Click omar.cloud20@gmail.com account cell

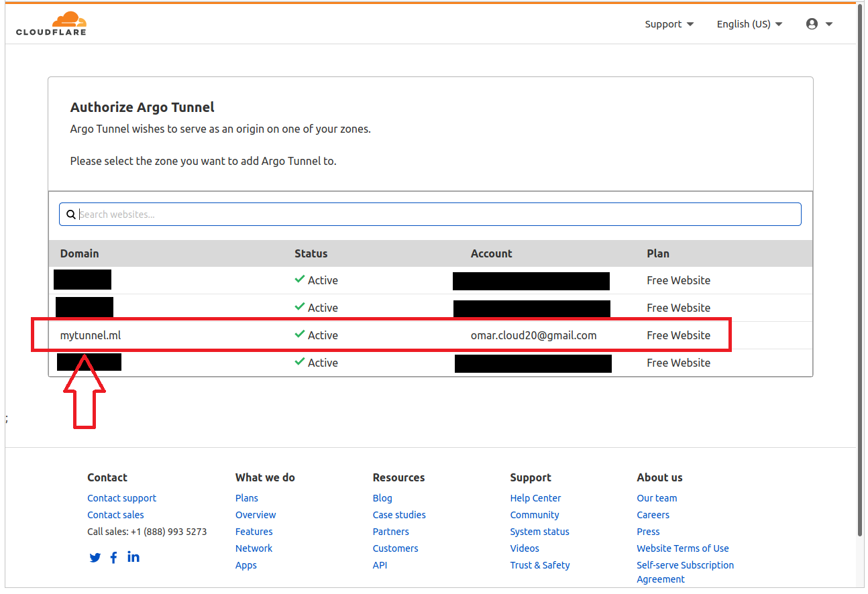tap(533, 335)
